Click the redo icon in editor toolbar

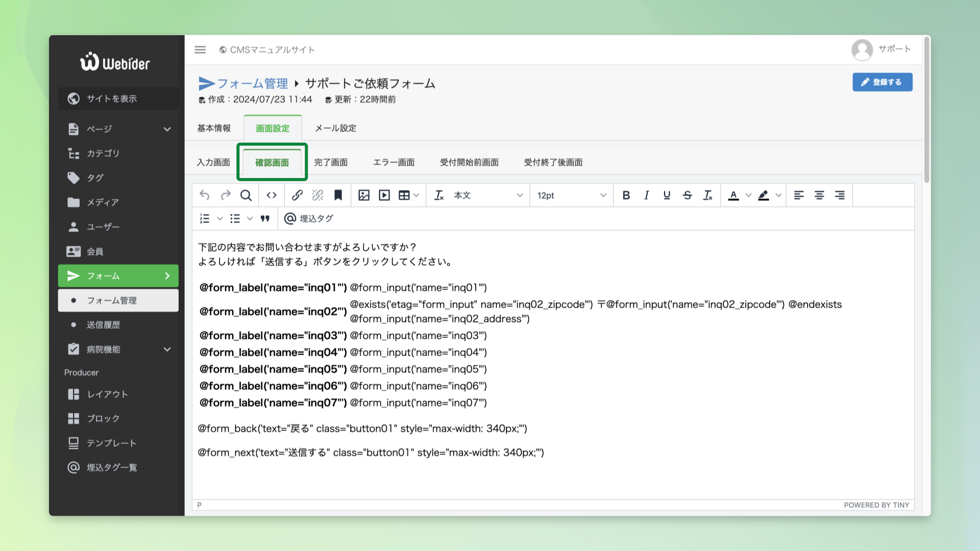click(226, 195)
